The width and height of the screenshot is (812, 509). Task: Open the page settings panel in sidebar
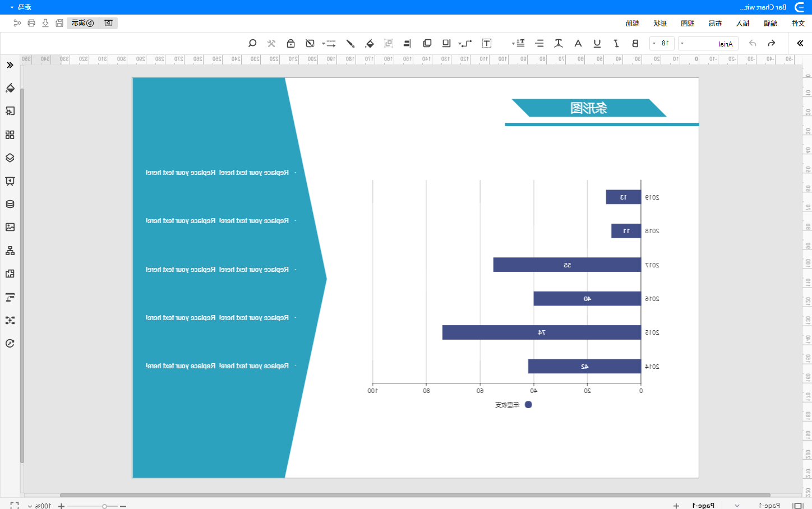(x=10, y=111)
